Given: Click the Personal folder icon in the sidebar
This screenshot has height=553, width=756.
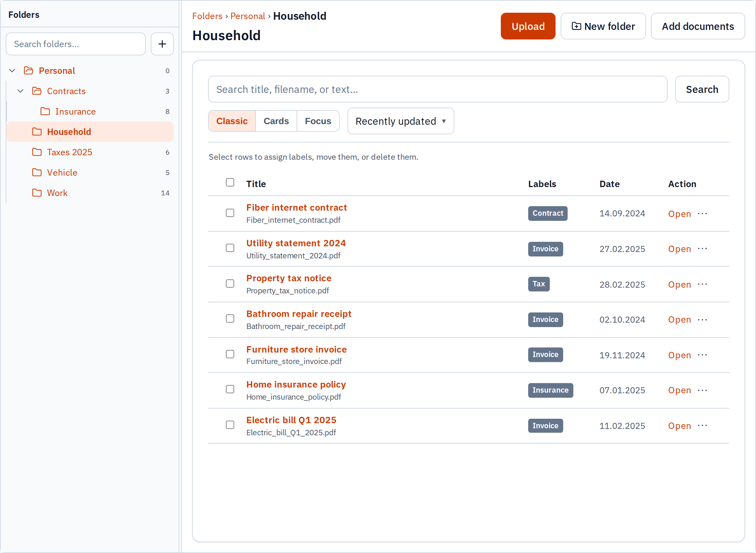Looking at the screenshot, I should coord(29,71).
